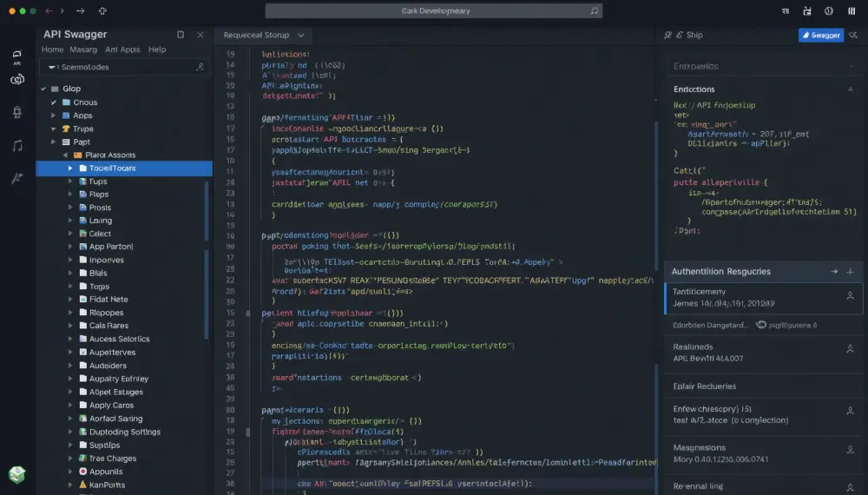The width and height of the screenshot is (868, 495).
Task: Collapse the Endoctions section chevron
Action: coord(851,89)
